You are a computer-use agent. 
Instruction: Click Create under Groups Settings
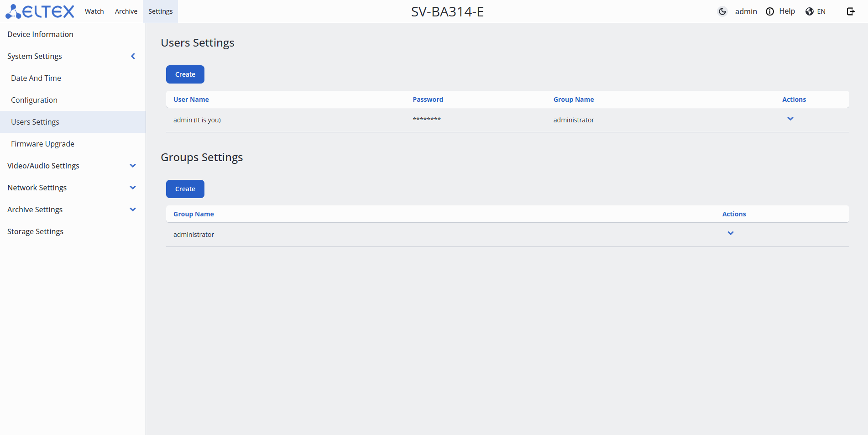185,189
